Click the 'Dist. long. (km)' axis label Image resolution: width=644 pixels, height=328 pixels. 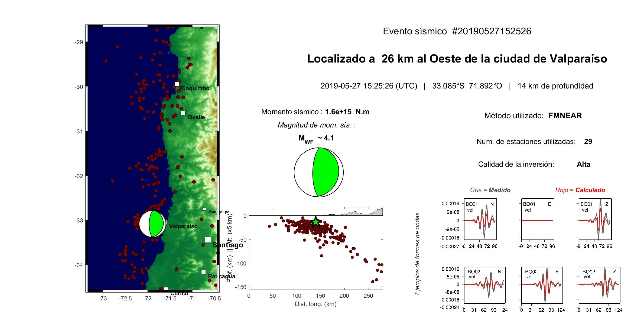pyautogui.click(x=316, y=304)
